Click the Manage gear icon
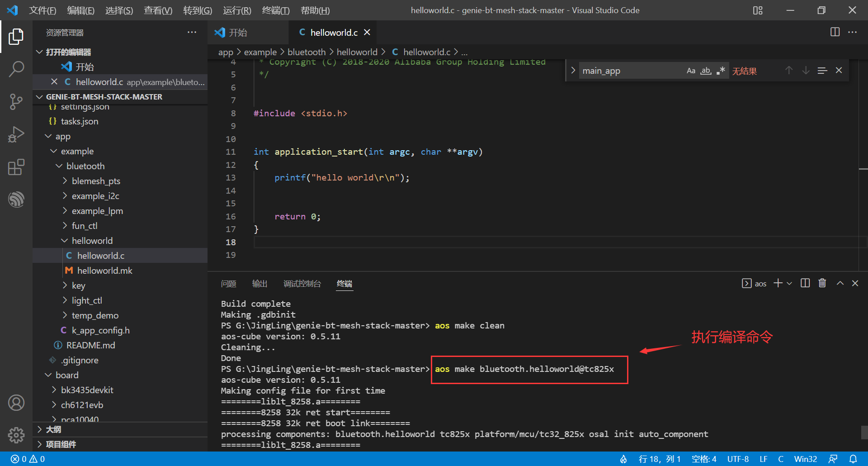Viewport: 868px width, 466px height. 16,435
